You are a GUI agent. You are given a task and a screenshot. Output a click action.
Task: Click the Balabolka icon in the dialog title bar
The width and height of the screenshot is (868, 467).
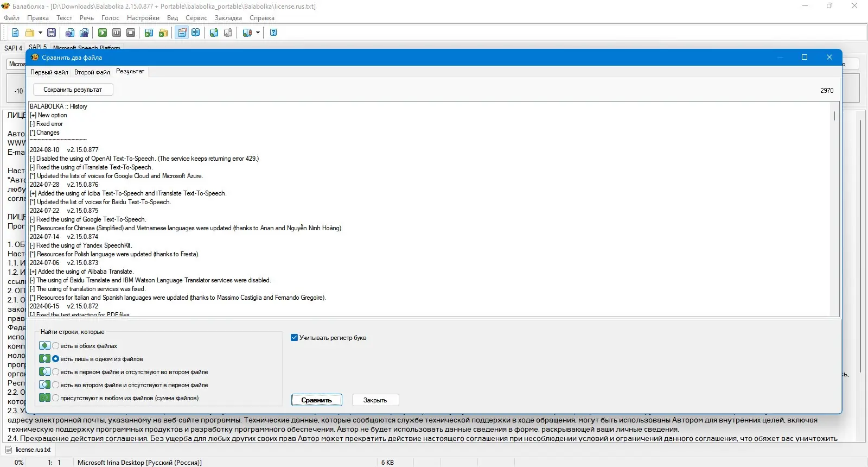tap(35, 58)
